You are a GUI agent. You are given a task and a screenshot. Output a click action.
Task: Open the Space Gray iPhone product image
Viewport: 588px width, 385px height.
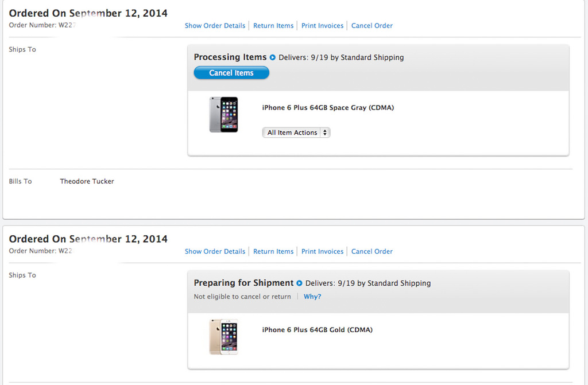coord(223,115)
